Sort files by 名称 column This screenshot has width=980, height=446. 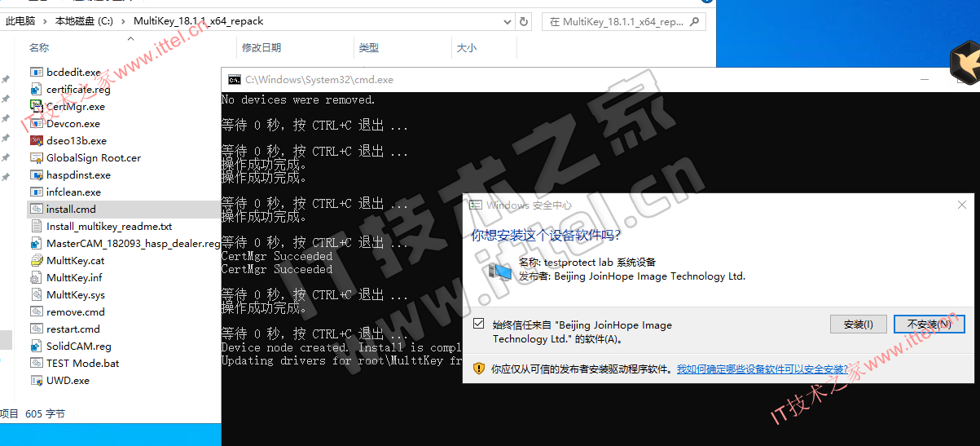[x=39, y=48]
